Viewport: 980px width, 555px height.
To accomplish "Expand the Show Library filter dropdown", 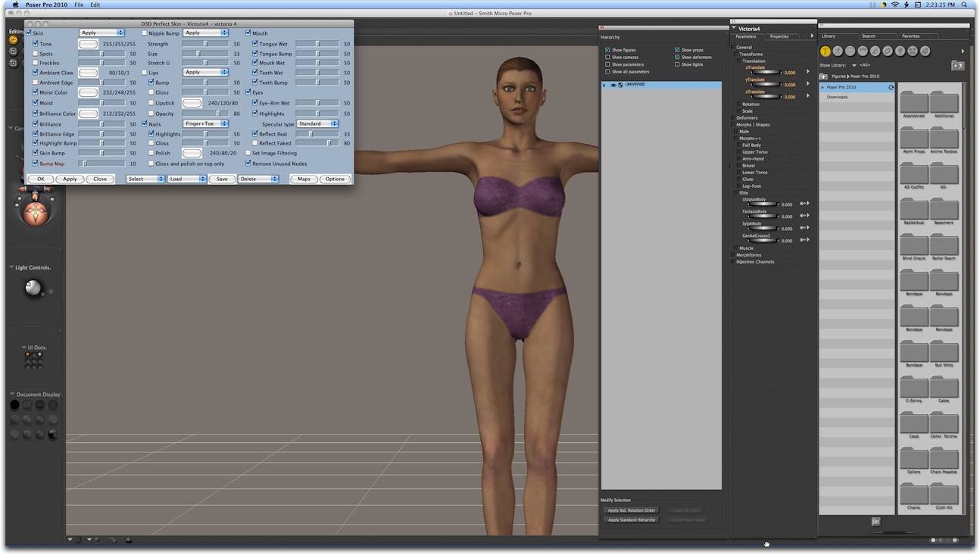I will point(854,65).
